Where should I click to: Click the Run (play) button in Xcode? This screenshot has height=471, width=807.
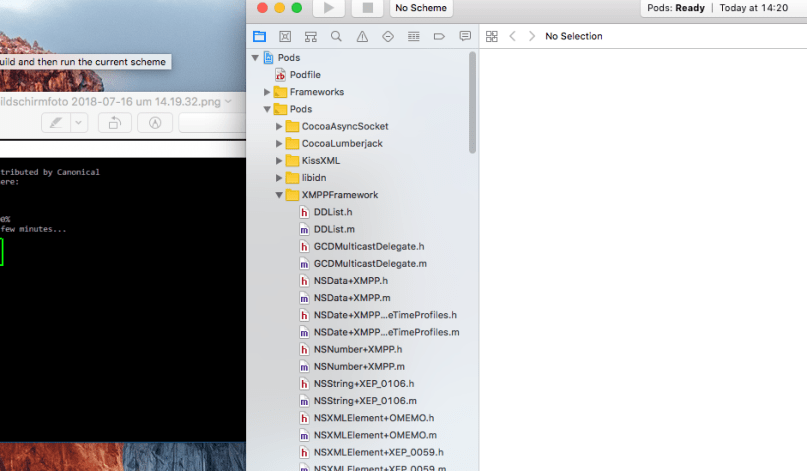329,8
